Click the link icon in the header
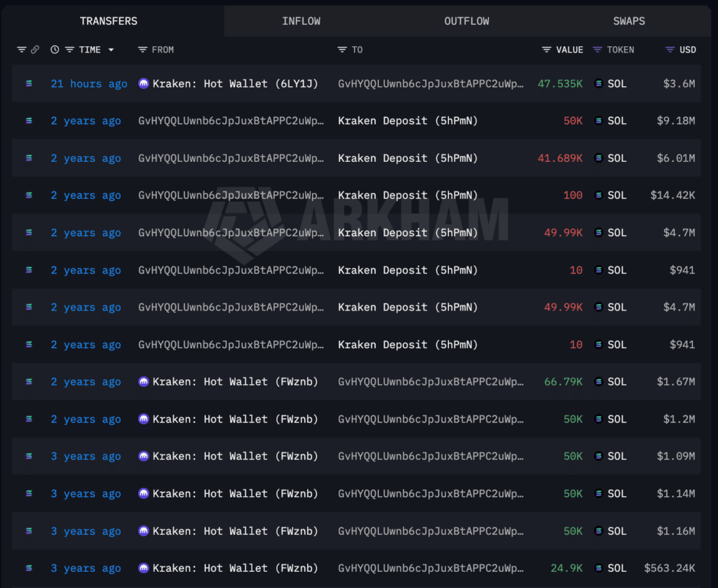The image size is (718, 588). (x=35, y=50)
